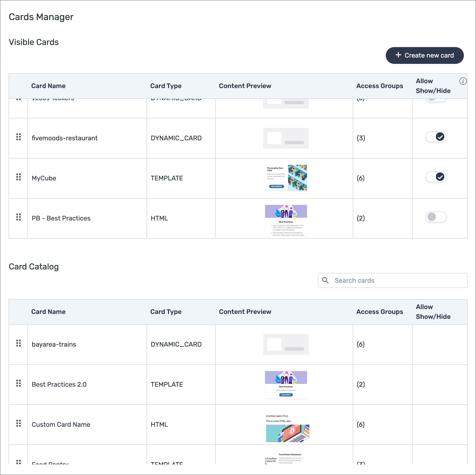Click the info icon near Allow Show/Hide header

(x=463, y=81)
